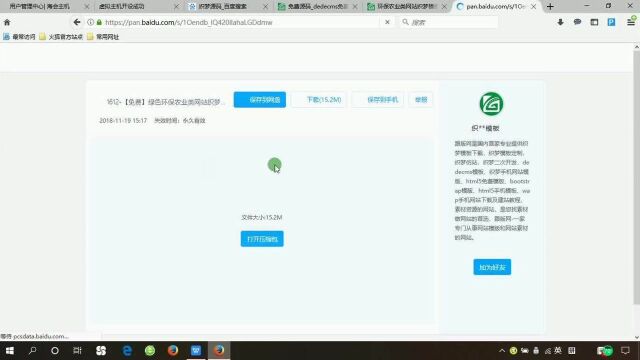Open the Windows Start menu

pos(10,351)
